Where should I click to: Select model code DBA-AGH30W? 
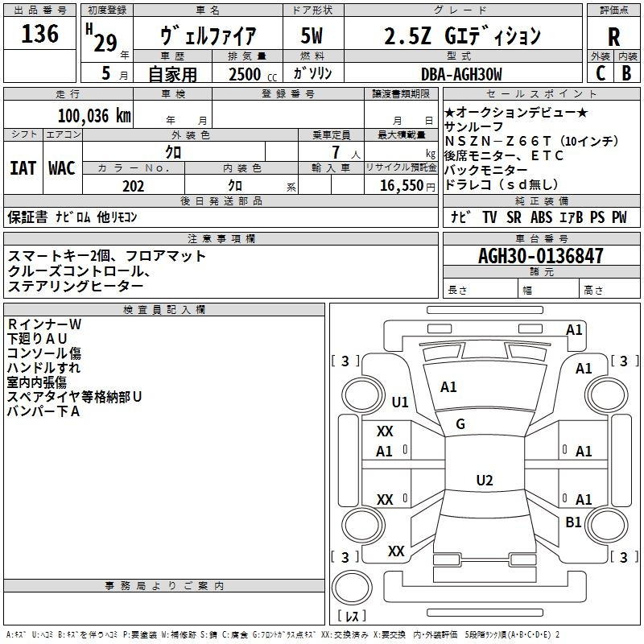coord(461,74)
